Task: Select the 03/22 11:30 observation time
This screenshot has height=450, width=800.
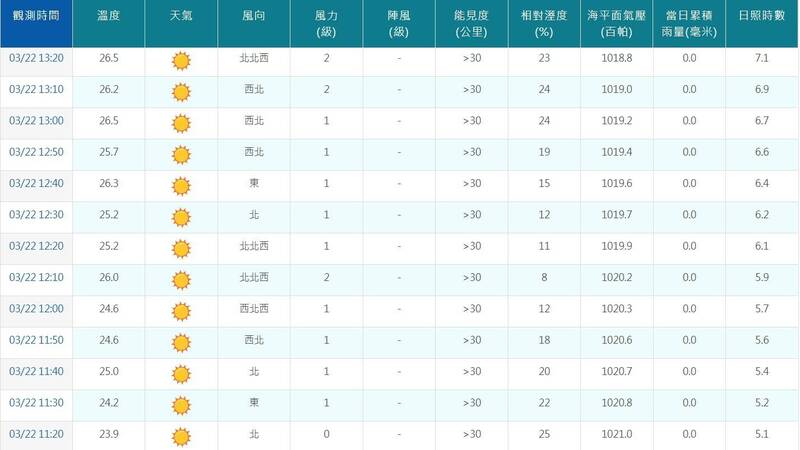Action: (36, 403)
